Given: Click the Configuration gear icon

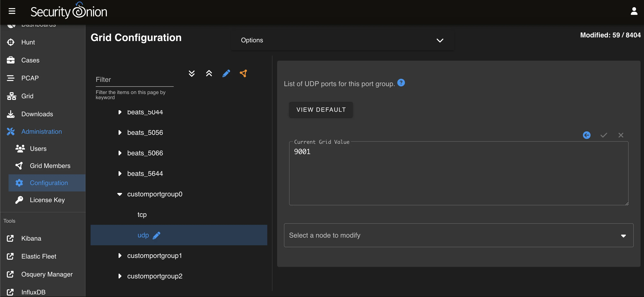Looking at the screenshot, I should (x=19, y=183).
